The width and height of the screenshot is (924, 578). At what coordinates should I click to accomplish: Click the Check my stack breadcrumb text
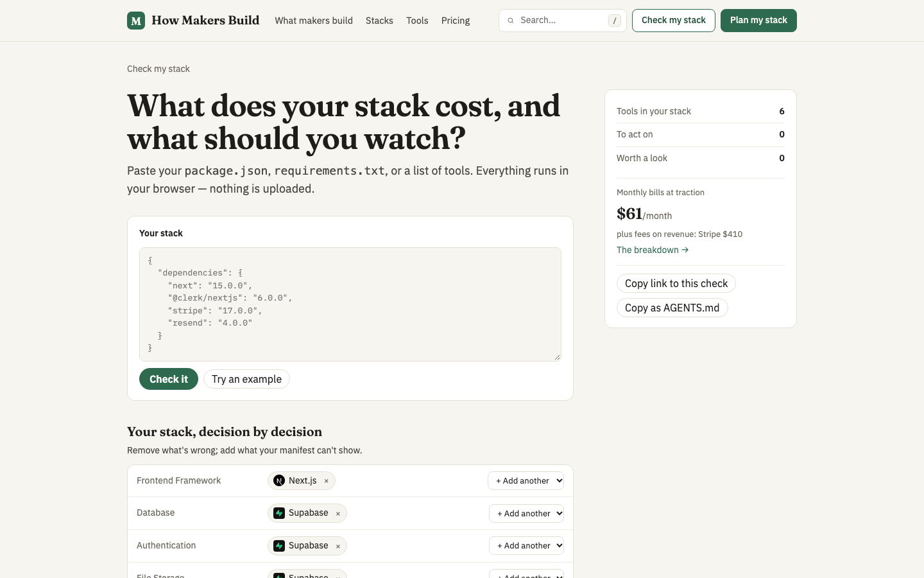158,69
